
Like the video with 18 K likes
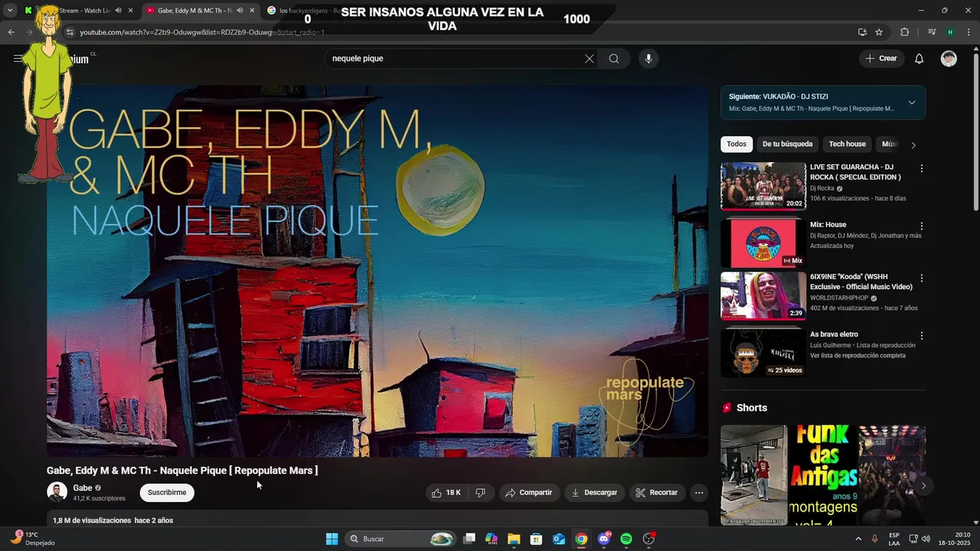(446, 493)
